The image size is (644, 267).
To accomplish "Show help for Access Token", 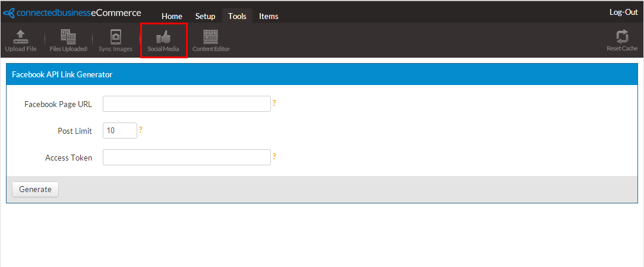I will coord(274,156).
